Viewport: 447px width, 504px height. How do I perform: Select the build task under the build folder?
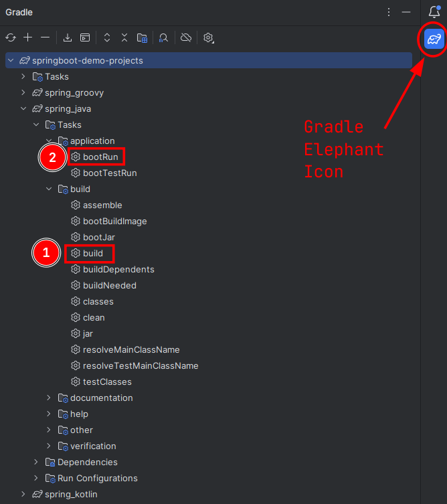(93, 253)
